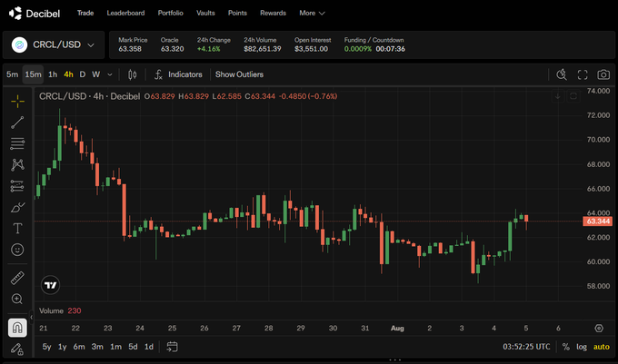Select the 15m timeframe
The image size is (618, 364).
[x=33, y=74]
